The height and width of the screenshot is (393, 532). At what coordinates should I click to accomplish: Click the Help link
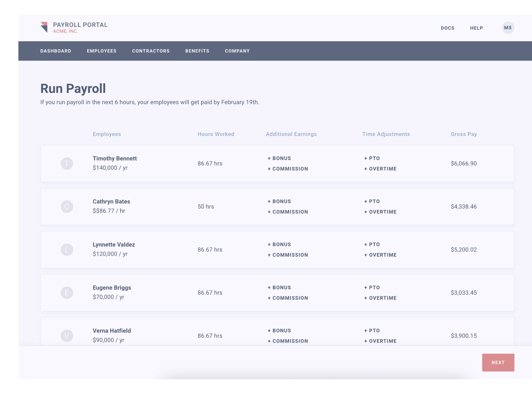(x=476, y=28)
